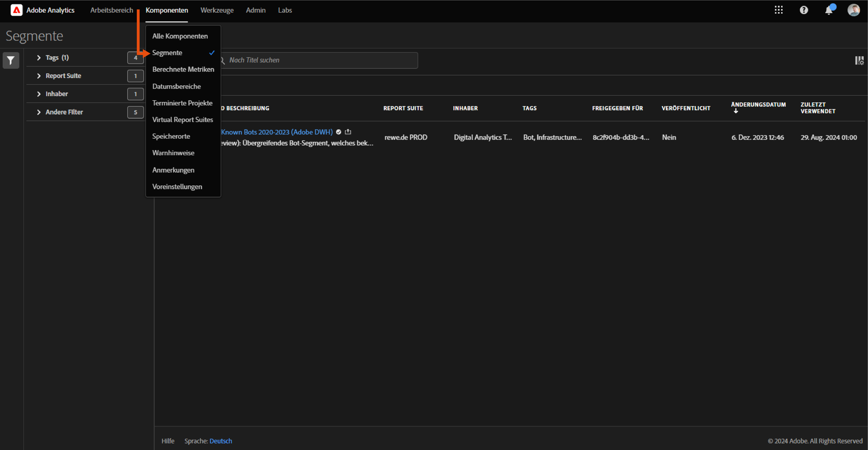Click the Nein published cell

[x=669, y=137]
